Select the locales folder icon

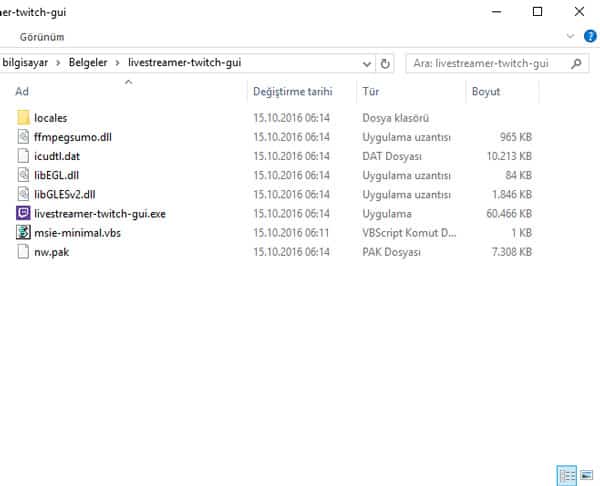[23, 117]
